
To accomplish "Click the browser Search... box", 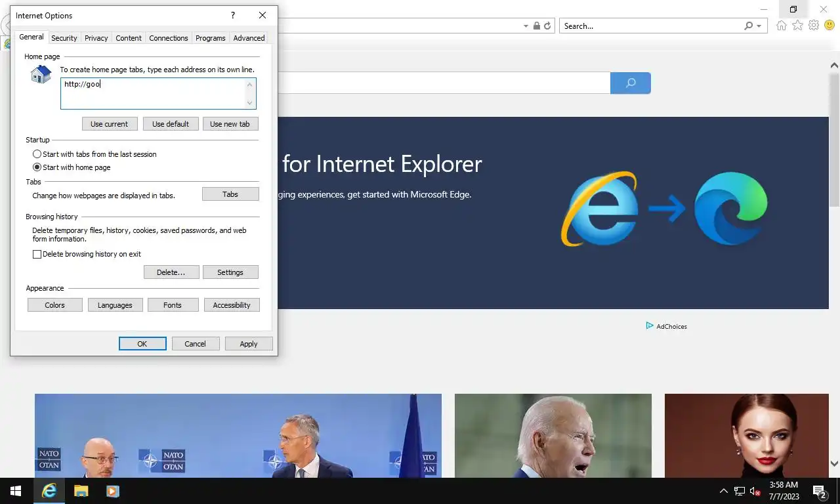I will [x=652, y=26].
